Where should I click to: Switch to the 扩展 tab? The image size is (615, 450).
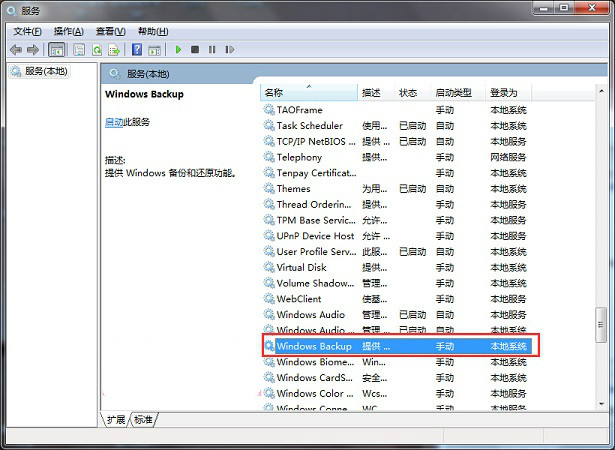[117, 420]
